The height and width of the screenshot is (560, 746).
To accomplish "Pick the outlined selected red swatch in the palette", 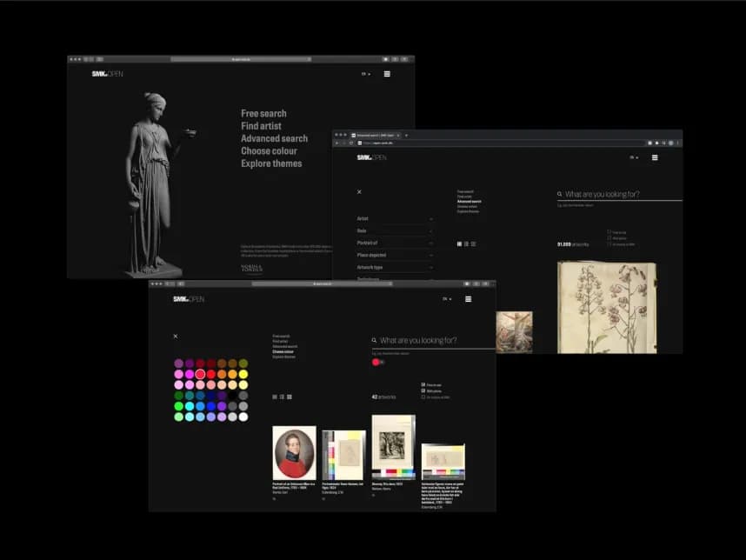I will pyautogui.click(x=200, y=374).
